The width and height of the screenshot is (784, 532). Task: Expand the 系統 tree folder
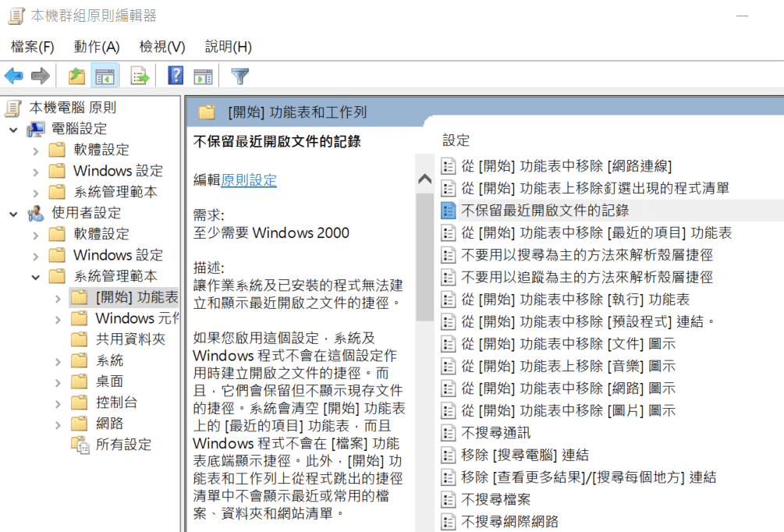[x=58, y=361]
